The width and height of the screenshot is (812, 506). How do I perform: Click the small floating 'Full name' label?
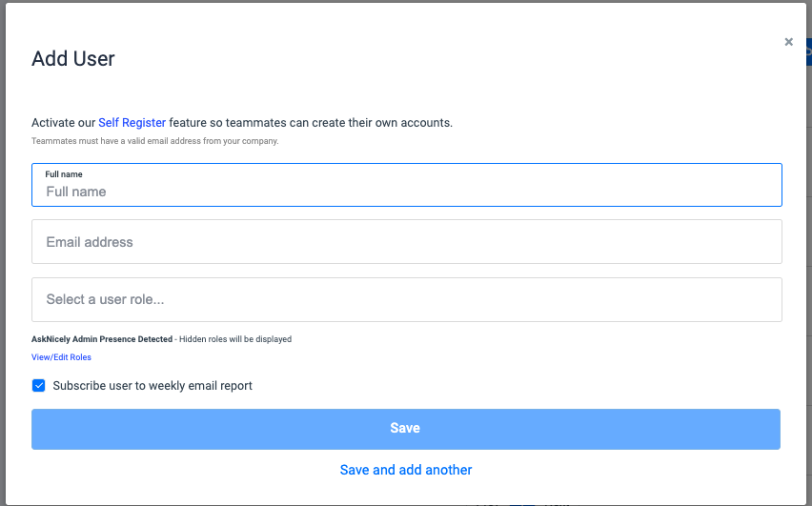[64, 174]
